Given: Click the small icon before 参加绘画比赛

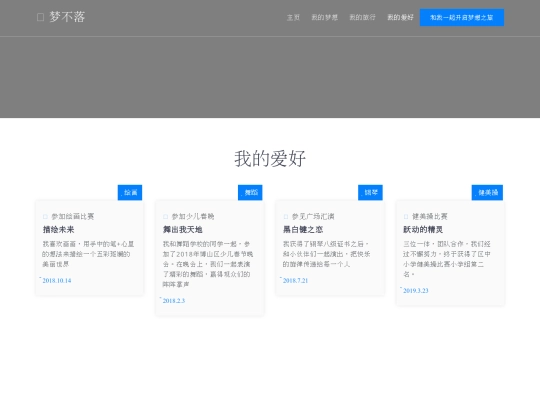Looking at the screenshot, I should click(x=45, y=217).
